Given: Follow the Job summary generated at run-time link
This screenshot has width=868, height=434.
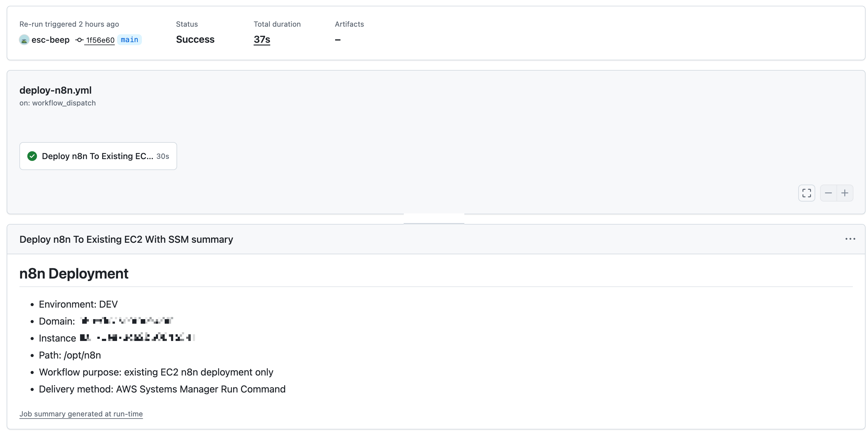Looking at the screenshot, I should (81, 414).
